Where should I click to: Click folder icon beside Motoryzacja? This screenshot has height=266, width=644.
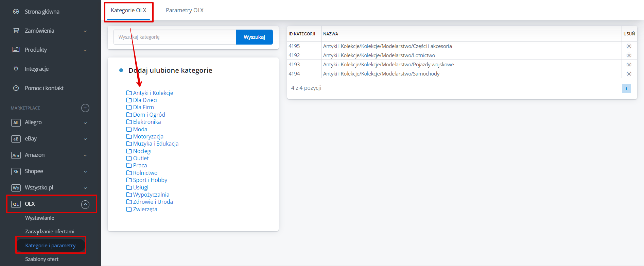click(x=129, y=136)
